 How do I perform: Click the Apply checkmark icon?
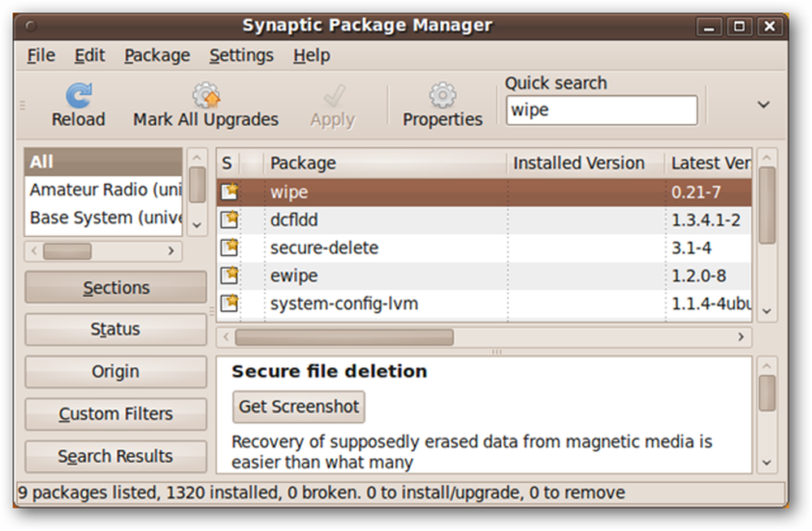click(334, 96)
